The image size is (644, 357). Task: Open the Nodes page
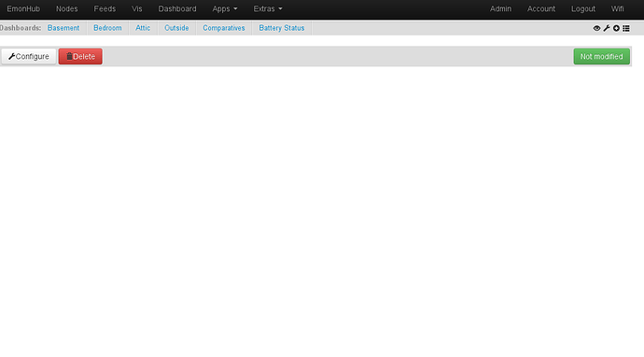point(67,8)
